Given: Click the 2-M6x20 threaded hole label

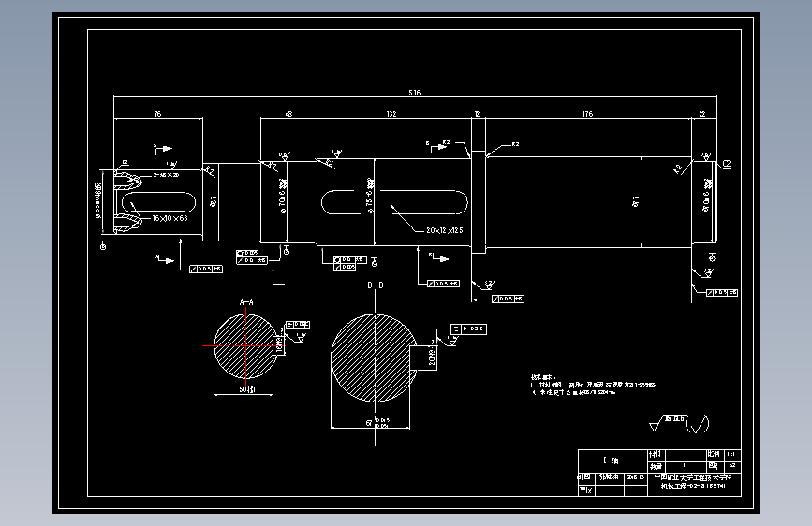Looking at the screenshot, I should pyautogui.click(x=167, y=175).
